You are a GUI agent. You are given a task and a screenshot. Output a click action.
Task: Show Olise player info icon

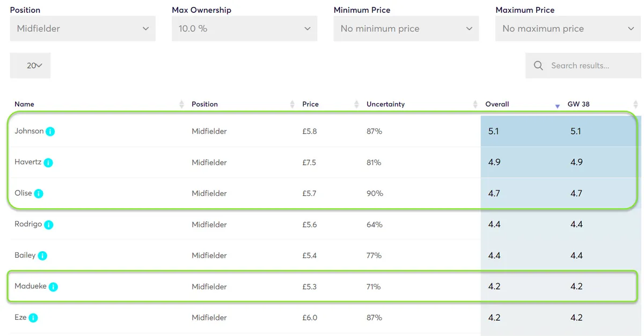39,194
